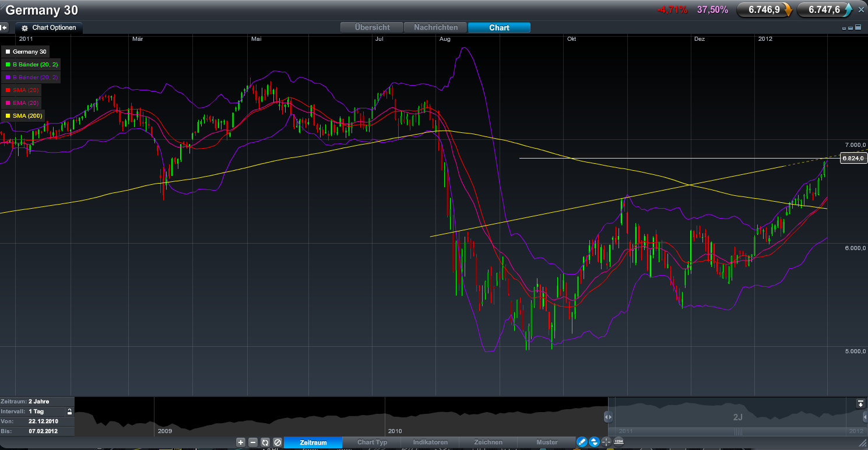This screenshot has width=868, height=450.
Task: Toggle the SMA (200) legend entry
Action: tap(24, 116)
